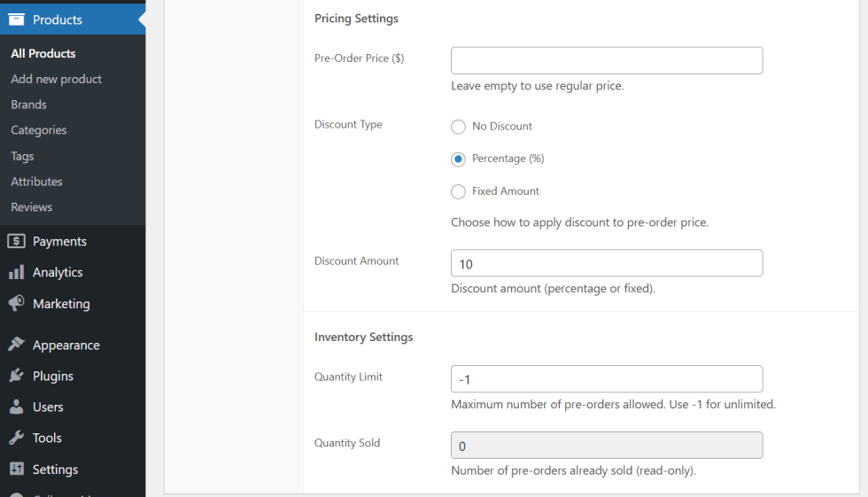The height and width of the screenshot is (497, 868).
Task: Click the Tools wrench icon
Action: [16, 438]
